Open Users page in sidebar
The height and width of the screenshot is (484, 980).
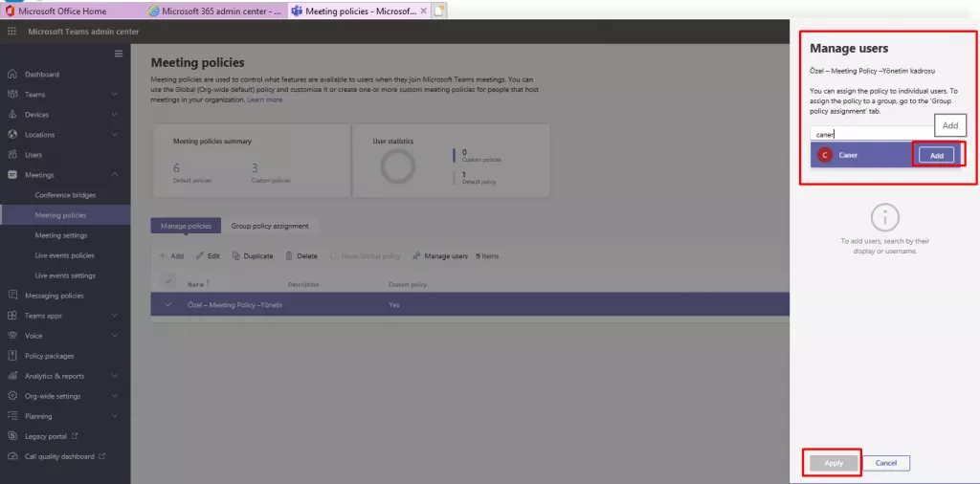33,155
